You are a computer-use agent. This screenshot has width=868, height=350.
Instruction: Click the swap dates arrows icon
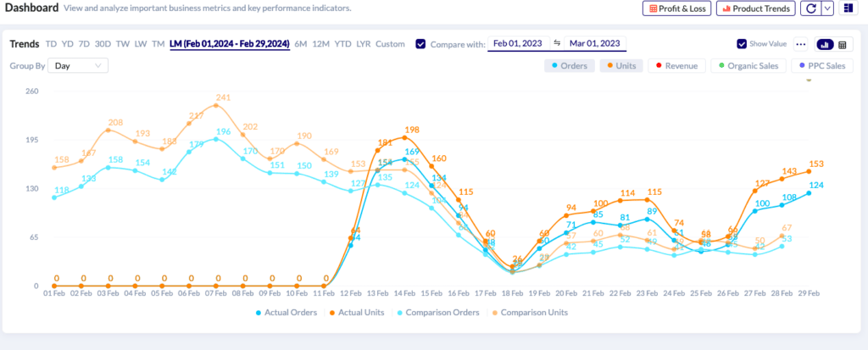coord(557,43)
